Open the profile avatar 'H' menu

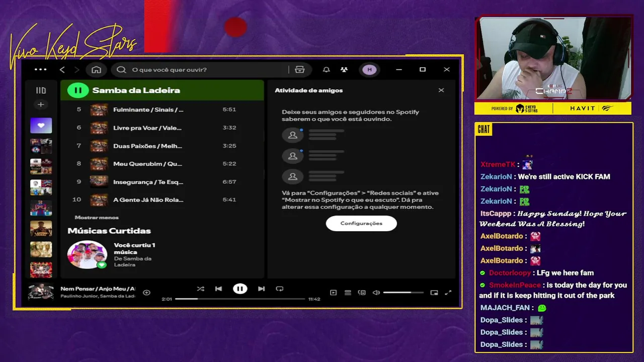tap(369, 69)
